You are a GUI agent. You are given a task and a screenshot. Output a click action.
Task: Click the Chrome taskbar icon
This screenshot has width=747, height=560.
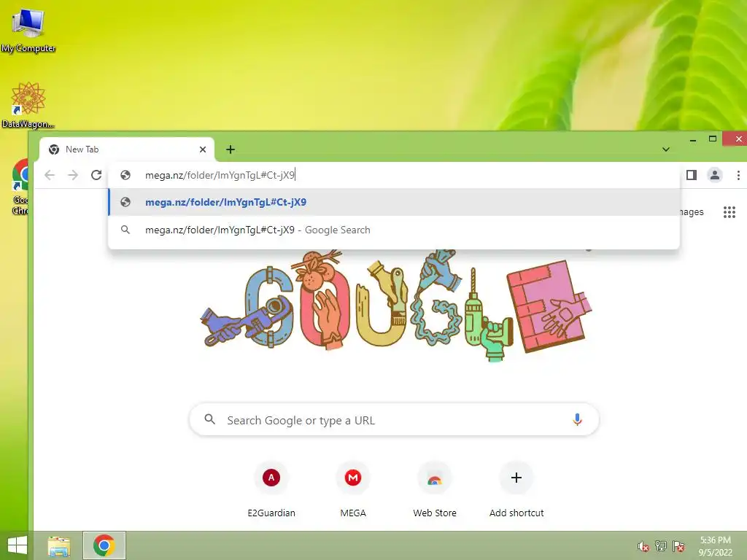104,545
